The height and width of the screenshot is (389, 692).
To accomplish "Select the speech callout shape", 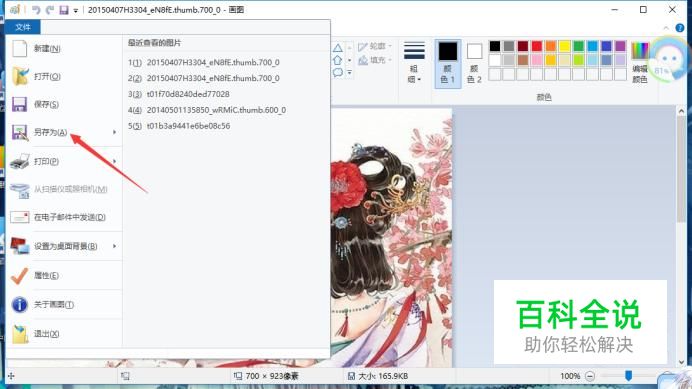I will pyautogui.click(x=338, y=72).
